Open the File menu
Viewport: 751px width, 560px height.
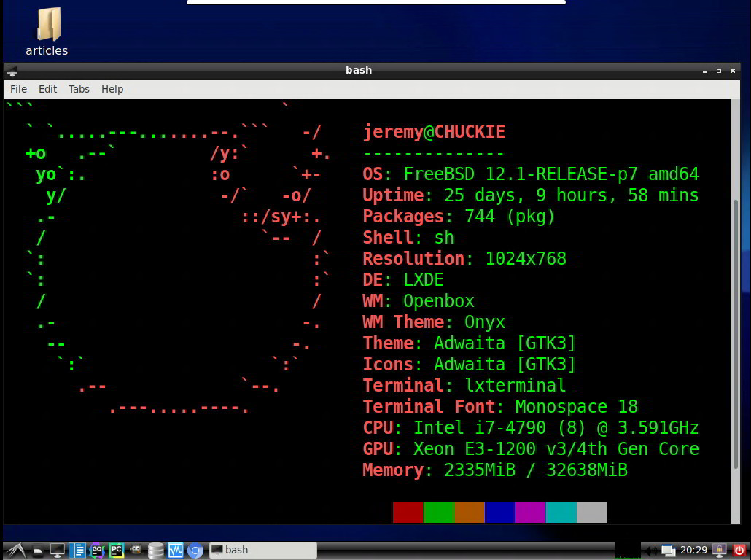coord(19,89)
